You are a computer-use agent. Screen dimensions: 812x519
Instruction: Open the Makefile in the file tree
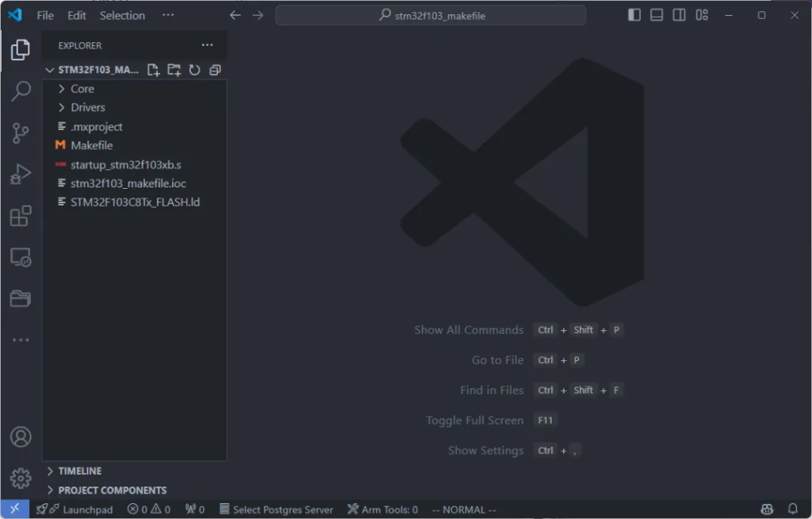(91, 145)
